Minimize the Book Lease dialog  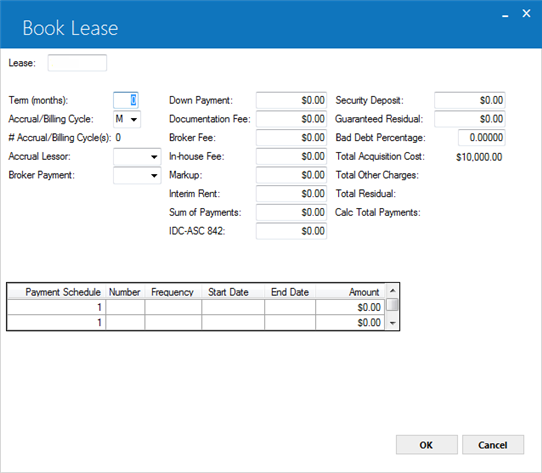pos(505,16)
